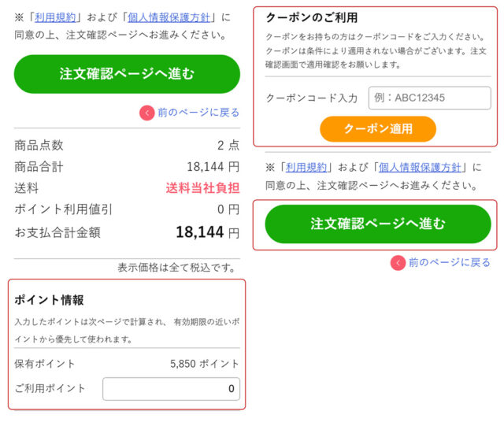Click the 商品点数 2 点 quantity value
Image resolution: width=504 pixels, height=422 pixels.
point(228,146)
